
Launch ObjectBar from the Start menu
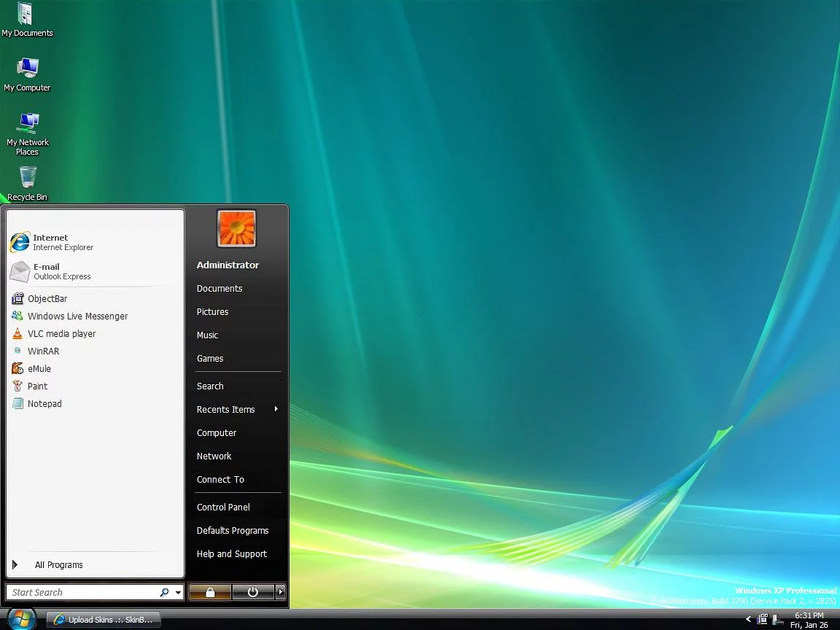pyautogui.click(x=47, y=299)
